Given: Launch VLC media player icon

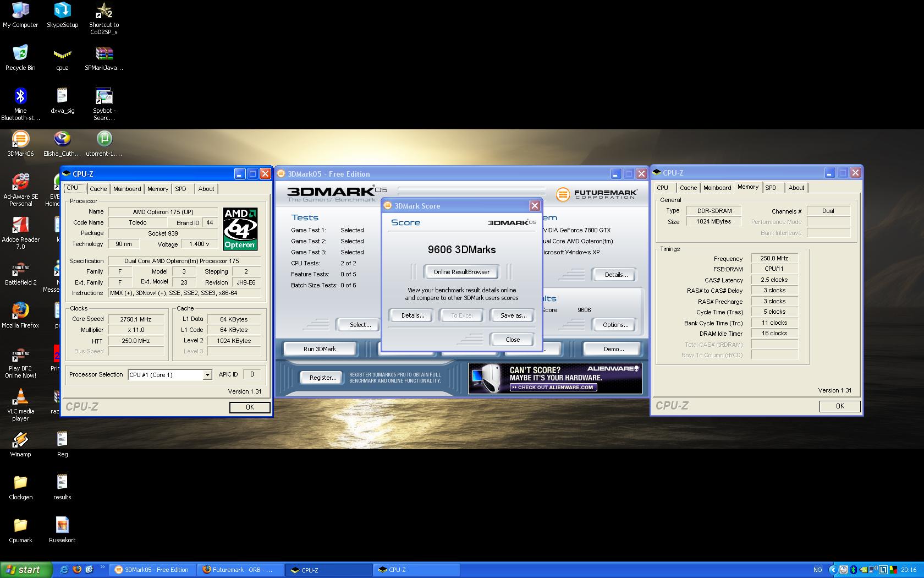Looking at the screenshot, I should (x=20, y=405).
